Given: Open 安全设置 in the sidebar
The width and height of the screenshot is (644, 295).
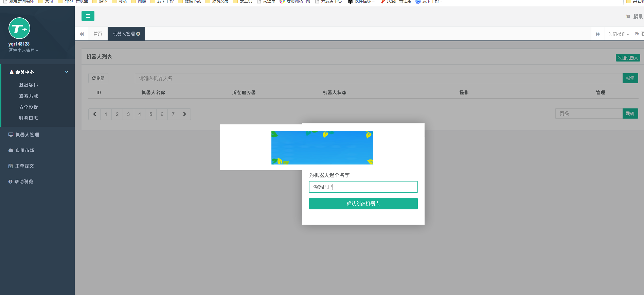Looking at the screenshot, I should pyautogui.click(x=29, y=107).
